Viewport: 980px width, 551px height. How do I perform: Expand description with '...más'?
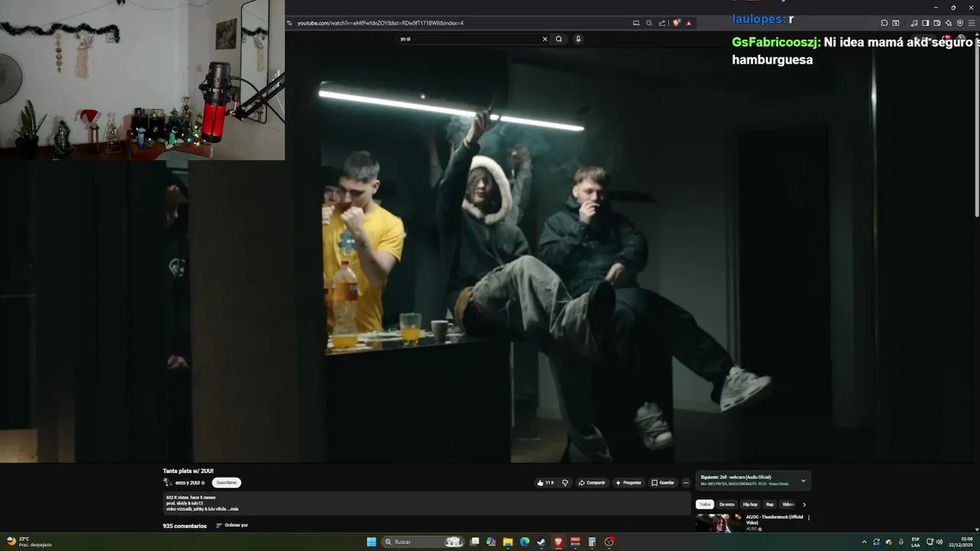[234, 509]
